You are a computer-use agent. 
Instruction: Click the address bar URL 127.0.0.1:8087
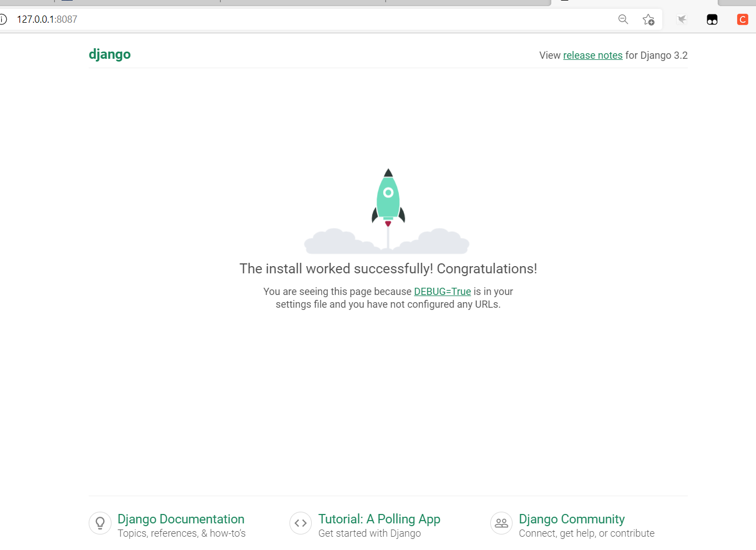coord(47,19)
